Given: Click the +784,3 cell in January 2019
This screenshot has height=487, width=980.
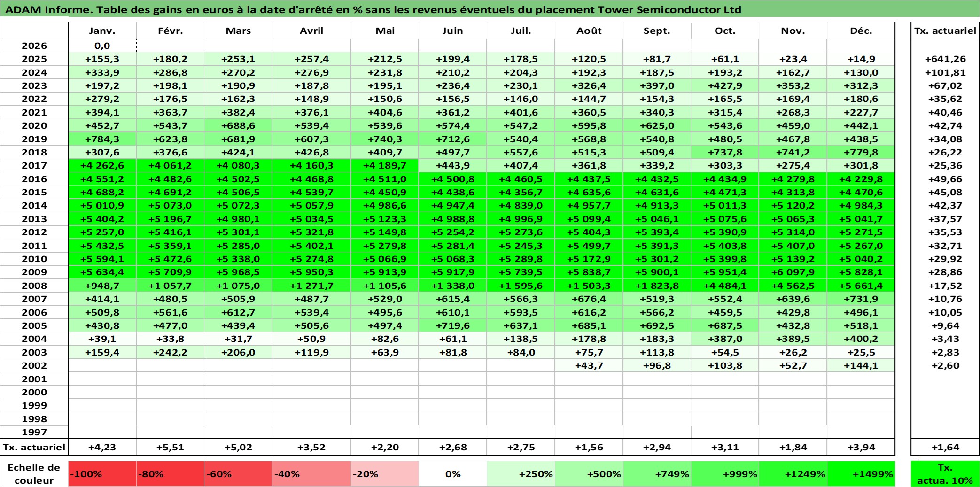Looking at the screenshot, I should pyautogui.click(x=102, y=139).
